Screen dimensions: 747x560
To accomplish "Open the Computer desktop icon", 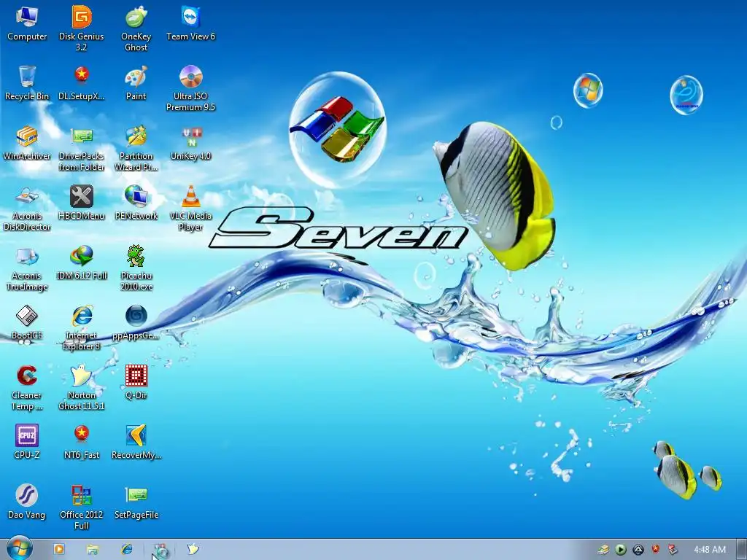I will pos(27,24).
